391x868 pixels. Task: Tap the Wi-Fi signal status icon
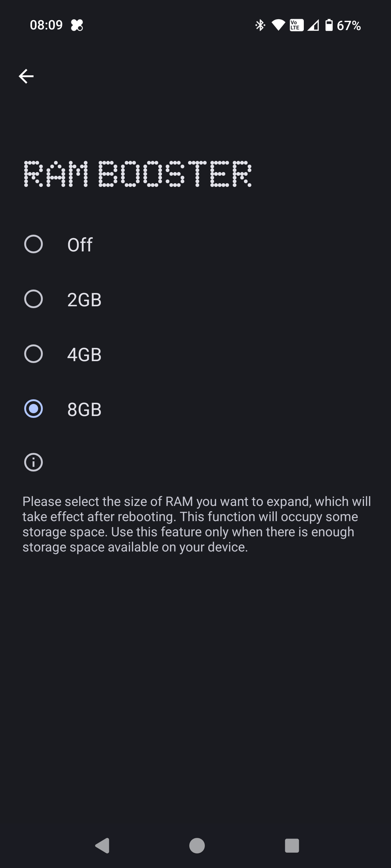coord(278,25)
